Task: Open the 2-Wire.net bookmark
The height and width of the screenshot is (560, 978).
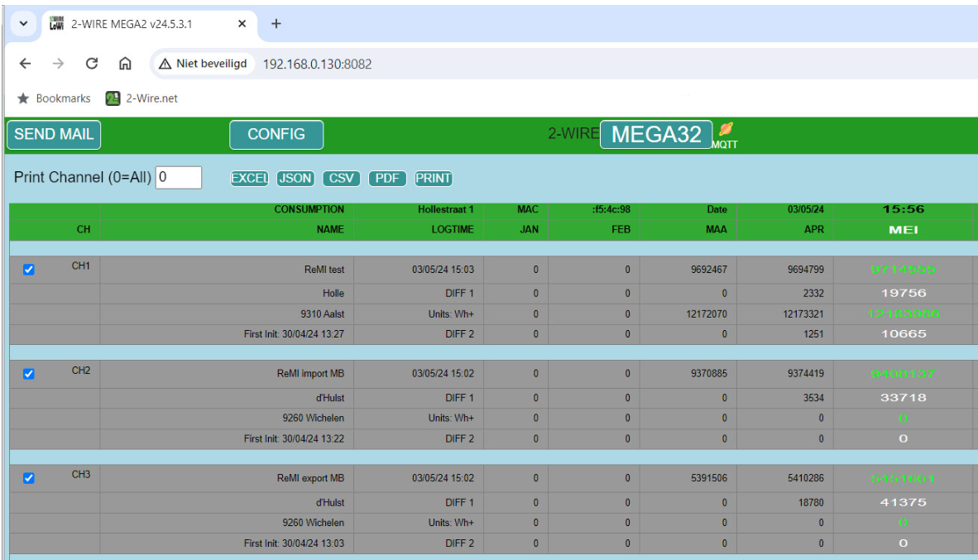Action: [x=141, y=98]
